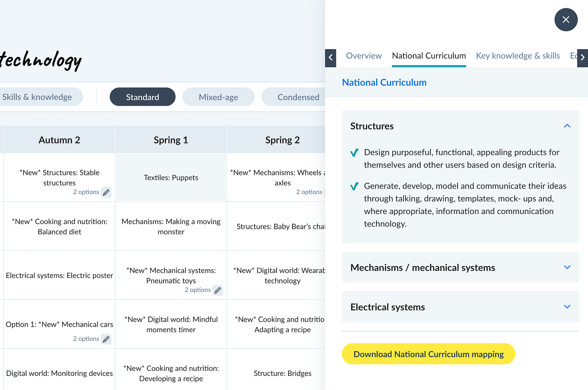Click the Mechanisms: Wheels and axles title

click(278, 177)
